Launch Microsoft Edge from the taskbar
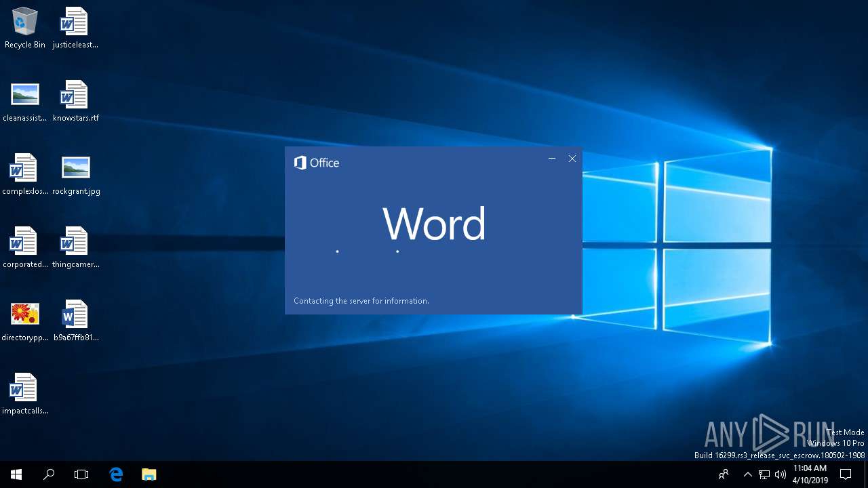The width and height of the screenshot is (868, 488). coord(116,474)
